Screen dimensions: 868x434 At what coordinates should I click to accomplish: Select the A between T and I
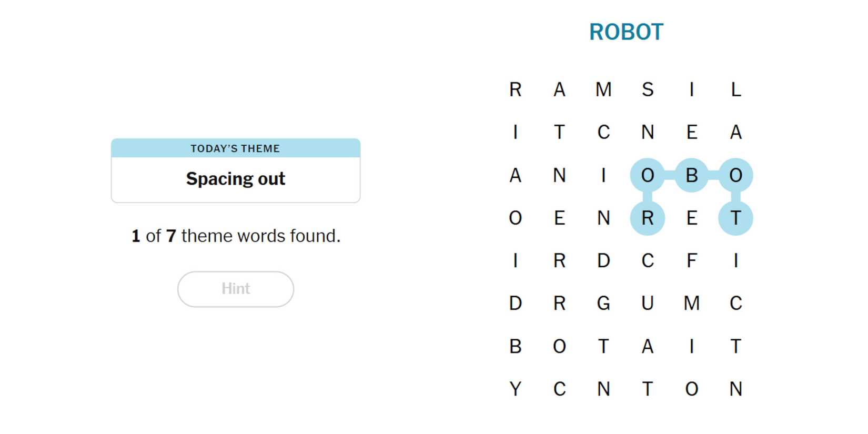click(647, 346)
